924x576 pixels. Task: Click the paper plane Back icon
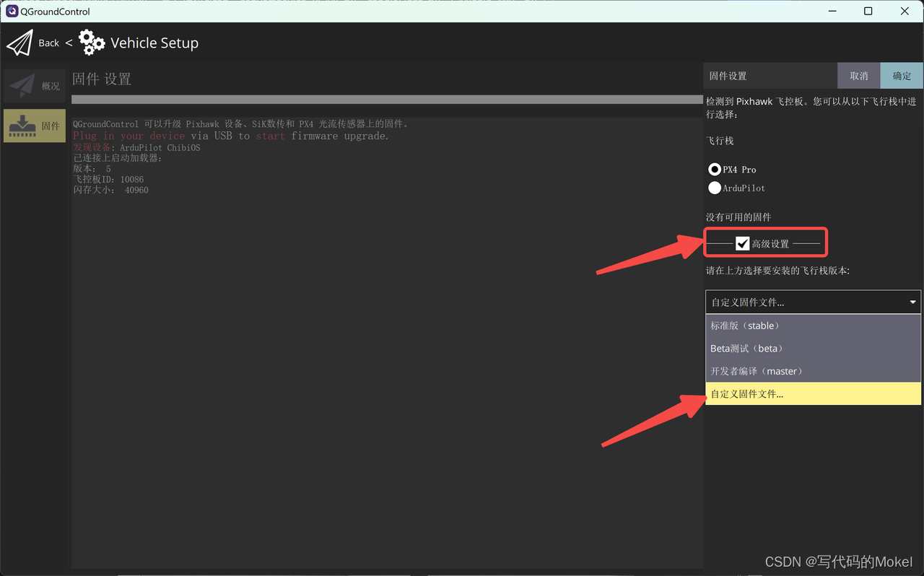pos(19,43)
